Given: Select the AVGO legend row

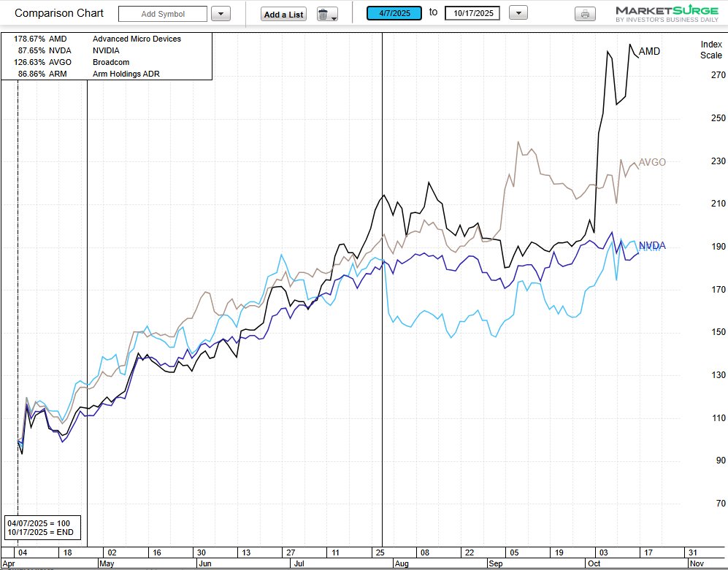Looking at the screenshot, I should (107, 62).
